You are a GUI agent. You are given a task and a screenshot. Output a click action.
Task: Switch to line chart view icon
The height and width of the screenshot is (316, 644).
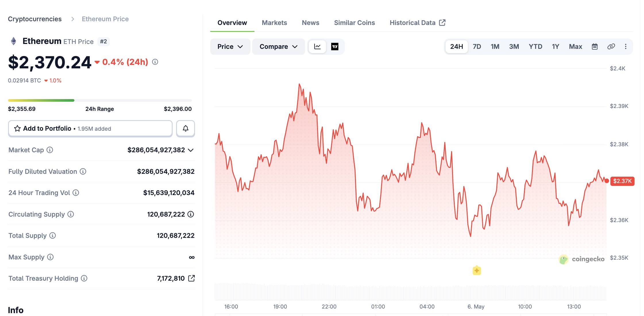coord(317,47)
